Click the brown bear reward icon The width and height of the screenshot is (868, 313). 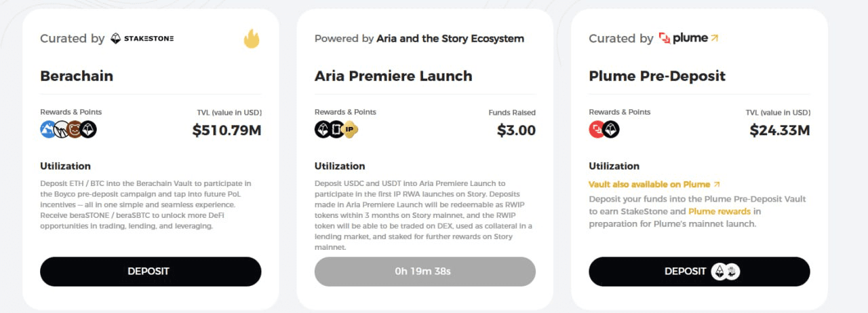pos(75,129)
